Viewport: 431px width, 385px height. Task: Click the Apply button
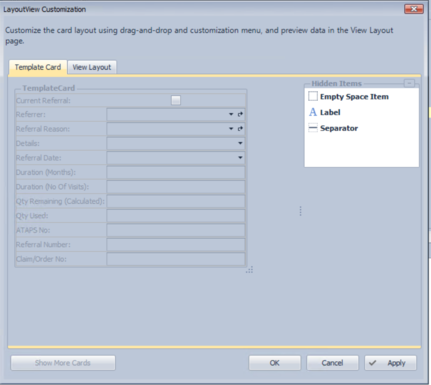pos(390,363)
